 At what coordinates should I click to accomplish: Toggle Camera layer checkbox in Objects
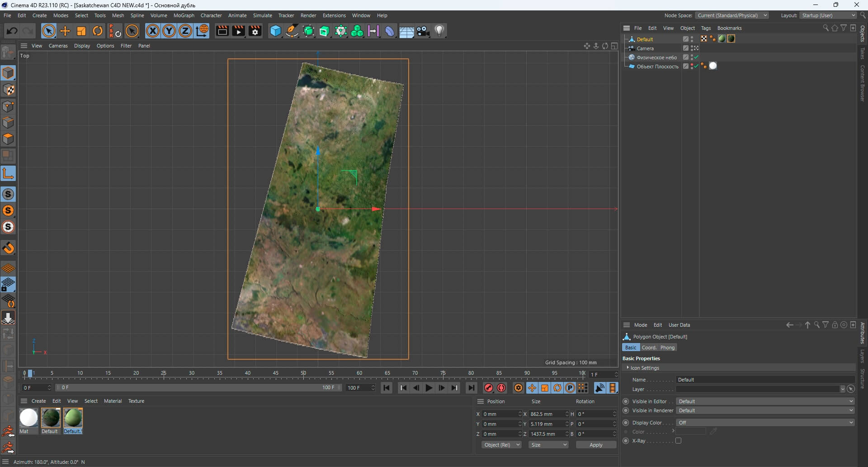click(x=685, y=48)
